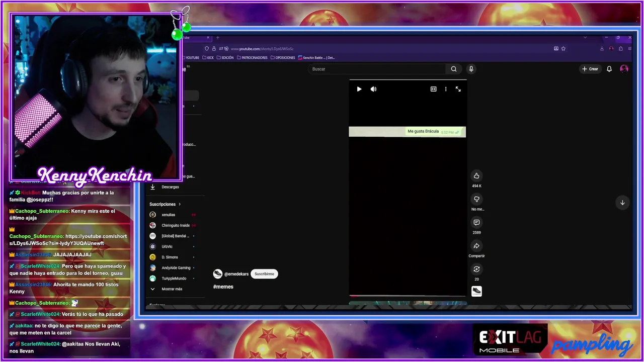Seek on the Short's progress bar
Screen dimensions: 644x362
click(408, 296)
